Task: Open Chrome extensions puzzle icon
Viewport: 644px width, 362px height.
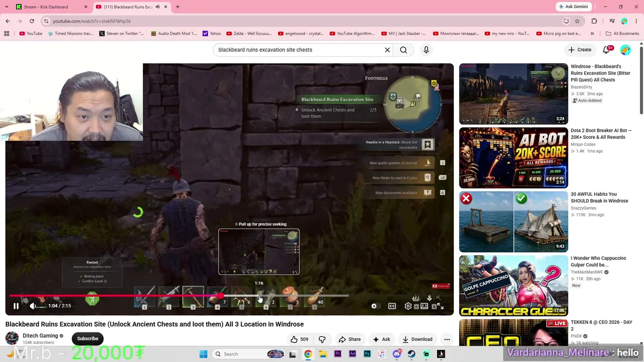Action: (x=594, y=21)
